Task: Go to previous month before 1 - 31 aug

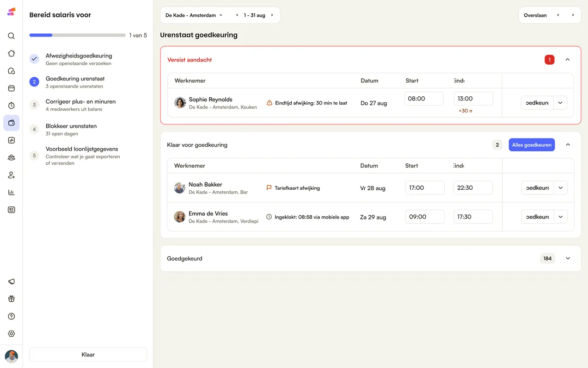Action: click(x=237, y=15)
